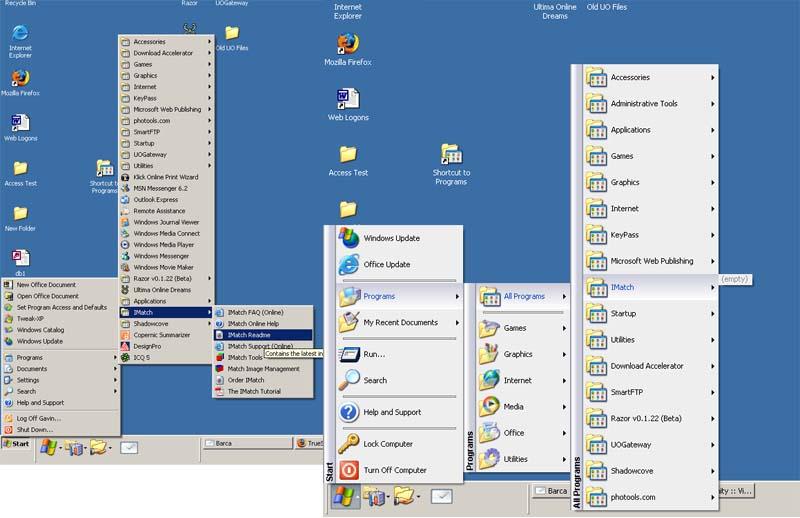Open Match Image Management

[263, 368]
